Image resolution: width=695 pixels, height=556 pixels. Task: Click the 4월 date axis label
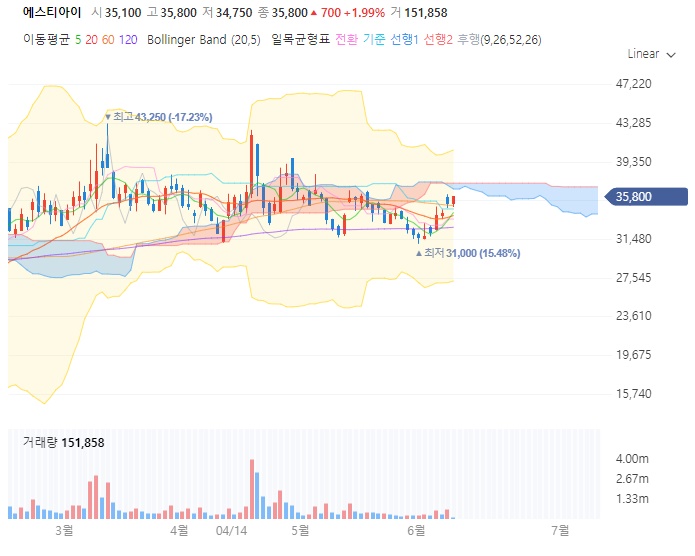click(180, 530)
